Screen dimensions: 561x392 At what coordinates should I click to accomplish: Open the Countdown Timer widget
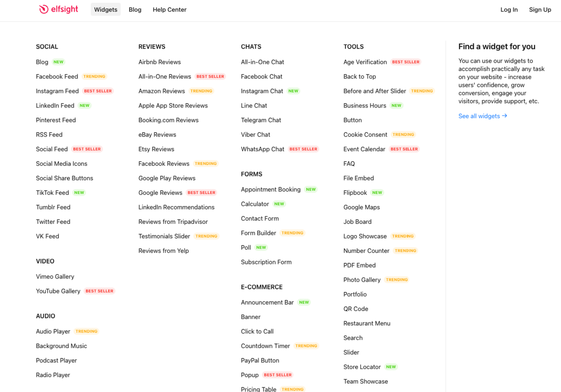[266, 346]
